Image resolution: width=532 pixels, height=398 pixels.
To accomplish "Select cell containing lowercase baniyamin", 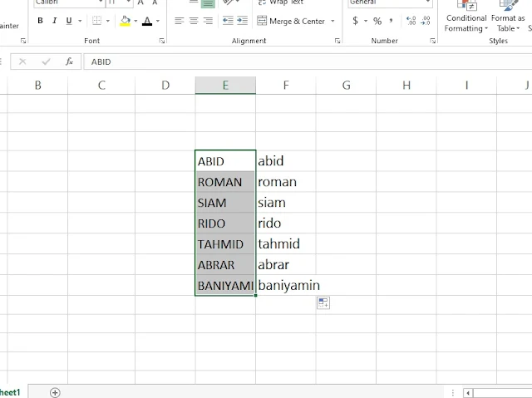I will pos(286,286).
